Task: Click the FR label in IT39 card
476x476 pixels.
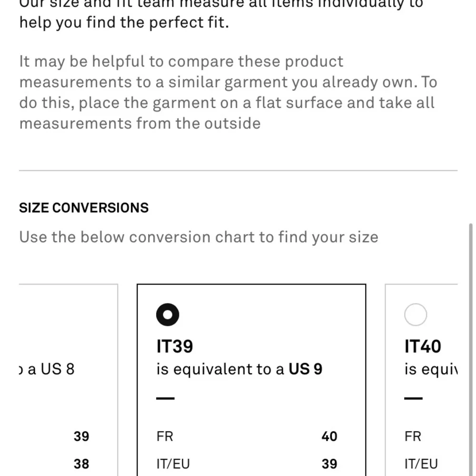Action: 165,436
